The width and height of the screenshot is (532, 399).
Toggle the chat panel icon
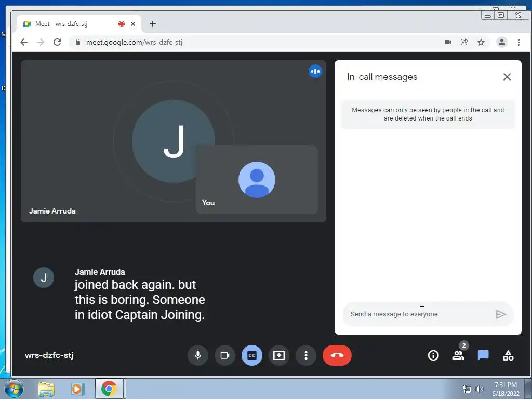pyautogui.click(x=483, y=355)
